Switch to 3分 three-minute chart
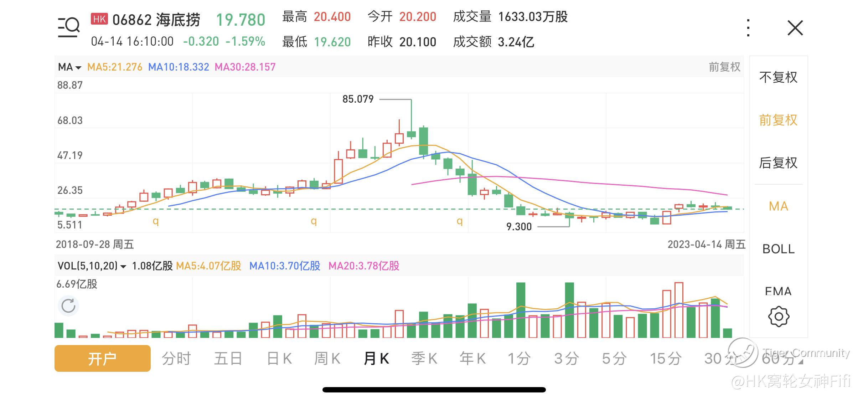Image resolution: width=868 pixels, height=401 pixels. [x=567, y=359]
